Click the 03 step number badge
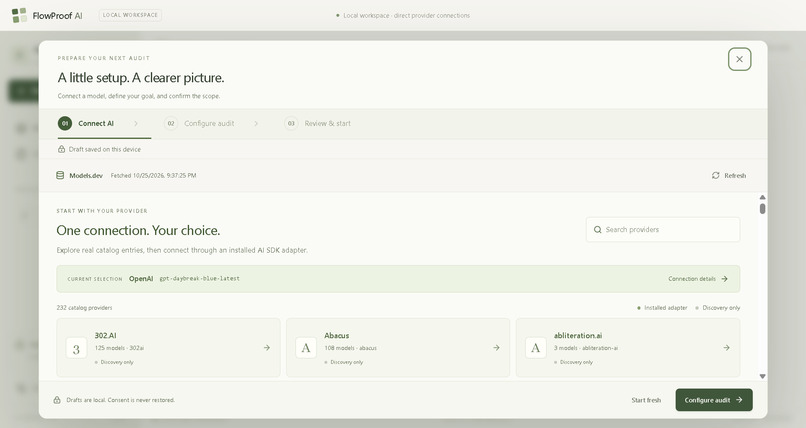 pyautogui.click(x=291, y=123)
